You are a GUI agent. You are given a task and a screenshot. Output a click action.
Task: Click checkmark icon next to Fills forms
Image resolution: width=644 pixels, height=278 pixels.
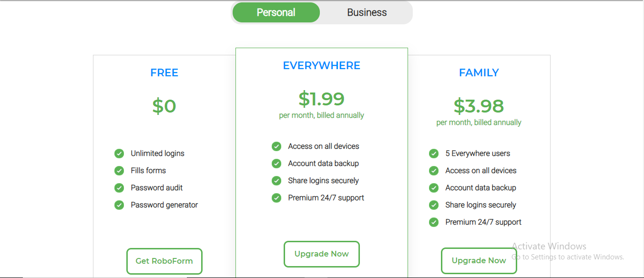point(119,171)
